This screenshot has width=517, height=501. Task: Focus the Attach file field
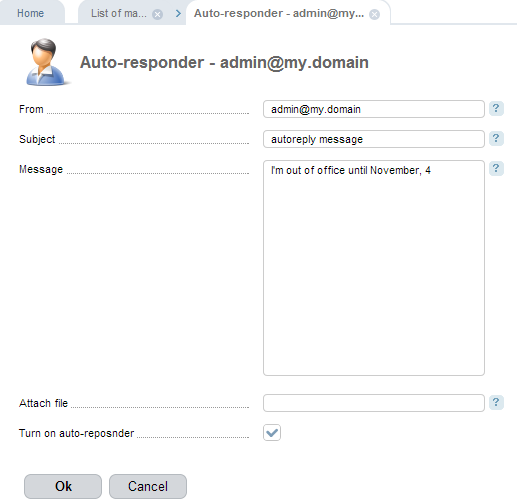tap(374, 403)
